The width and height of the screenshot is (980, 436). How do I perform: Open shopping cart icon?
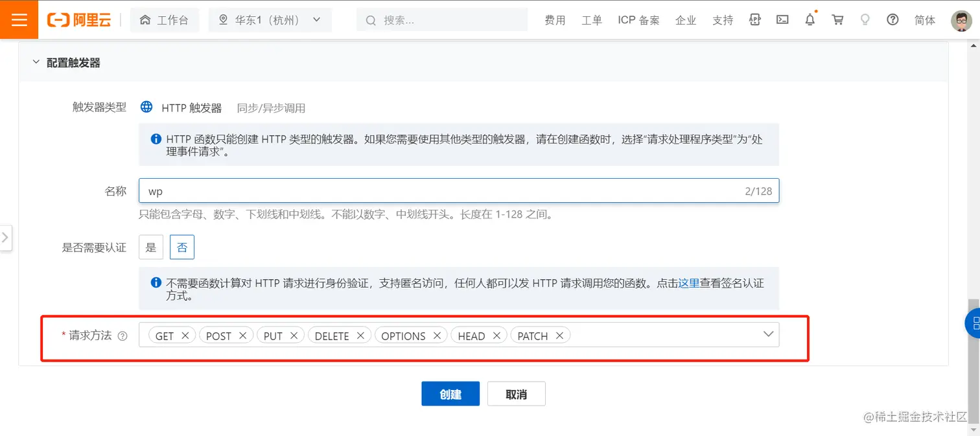pyautogui.click(x=837, y=20)
